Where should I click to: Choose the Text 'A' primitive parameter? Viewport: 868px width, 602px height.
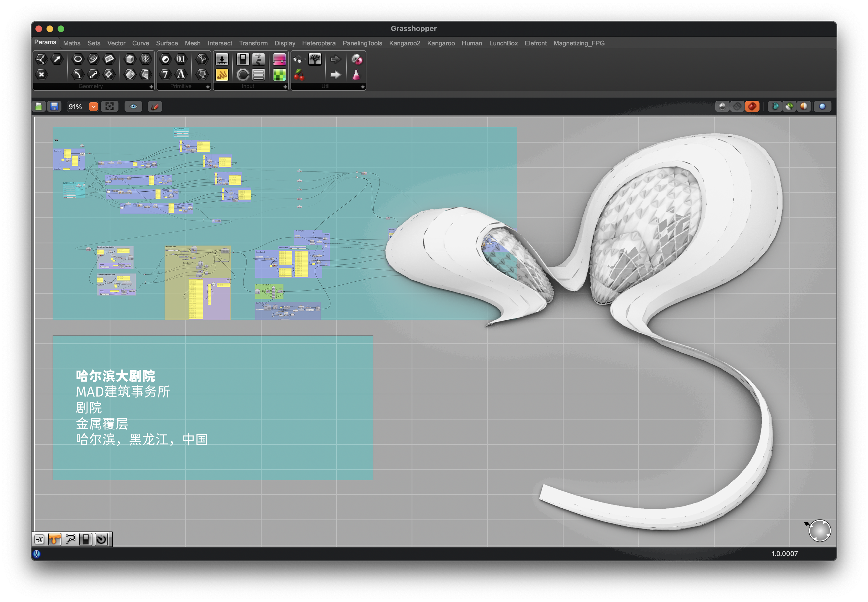[181, 74]
